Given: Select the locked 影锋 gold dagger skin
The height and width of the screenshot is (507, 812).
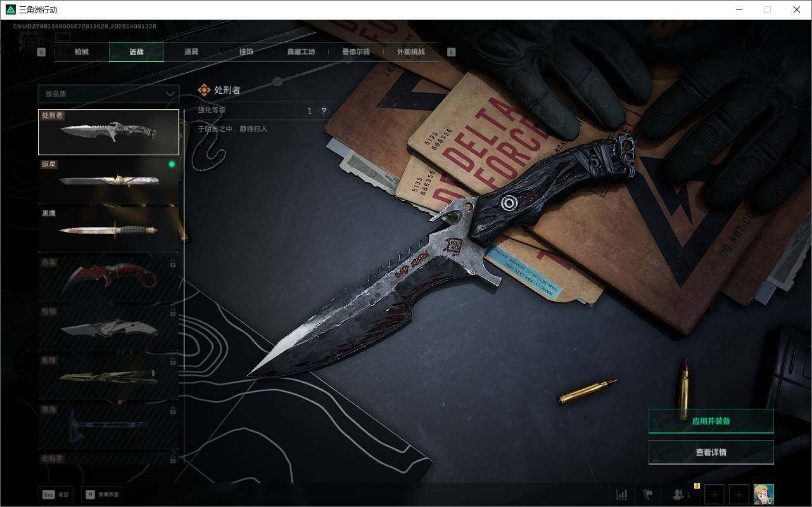Looking at the screenshot, I should tap(108, 376).
